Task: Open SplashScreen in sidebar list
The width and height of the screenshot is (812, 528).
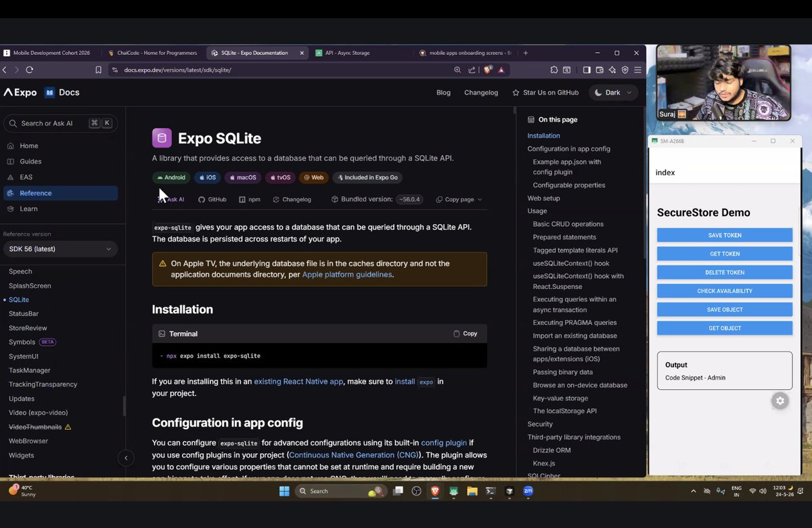Action: (x=30, y=286)
